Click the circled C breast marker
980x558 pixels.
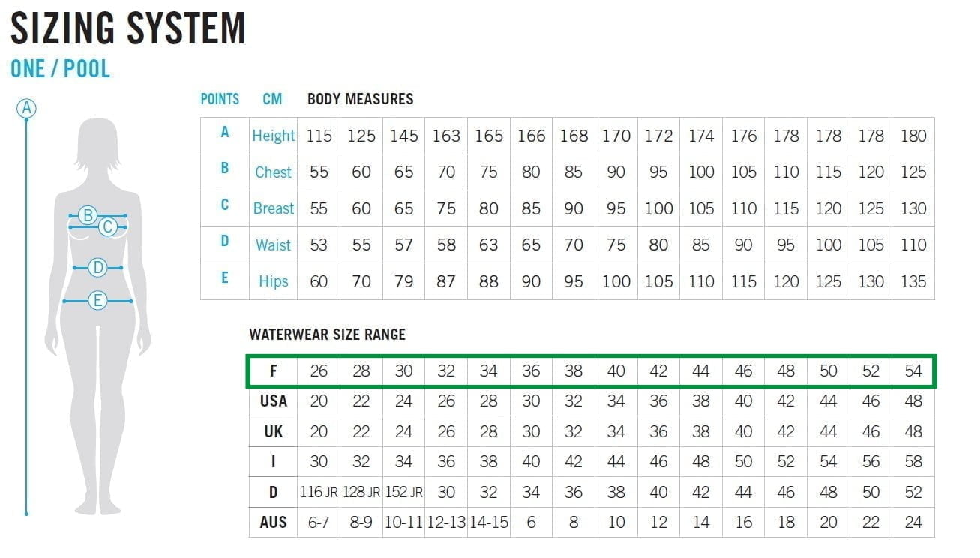(108, 226)
